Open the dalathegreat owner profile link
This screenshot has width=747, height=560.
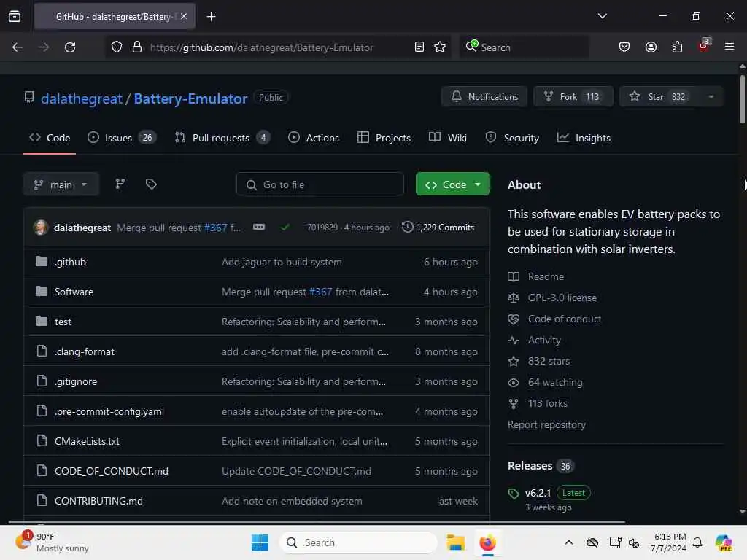tap(82, 98)
